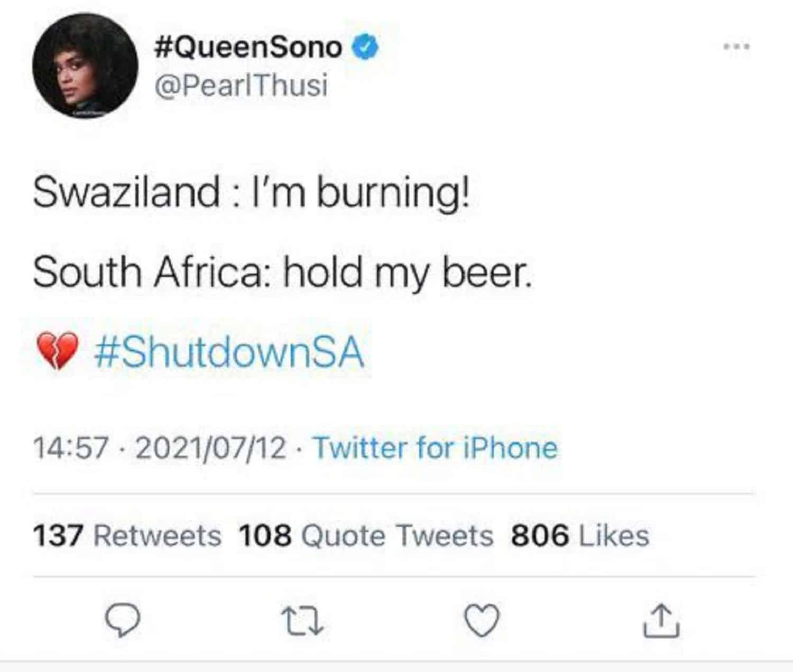Tap the share upload icon
This screenshot has width=793, height=672.
[661, 621]
